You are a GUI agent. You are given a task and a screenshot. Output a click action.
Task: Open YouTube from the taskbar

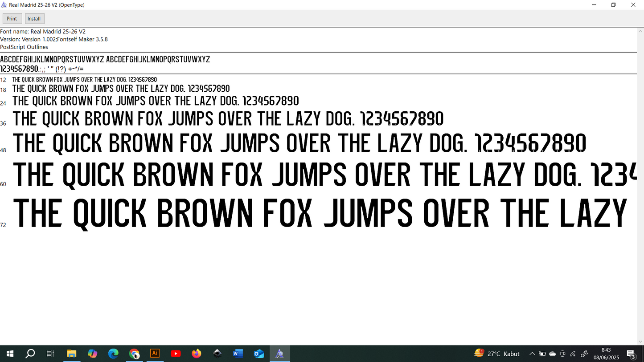tap(176, 354)
